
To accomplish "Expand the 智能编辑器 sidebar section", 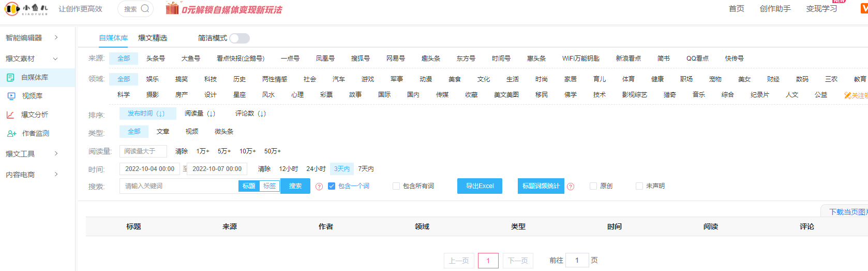I will [56, 38].
